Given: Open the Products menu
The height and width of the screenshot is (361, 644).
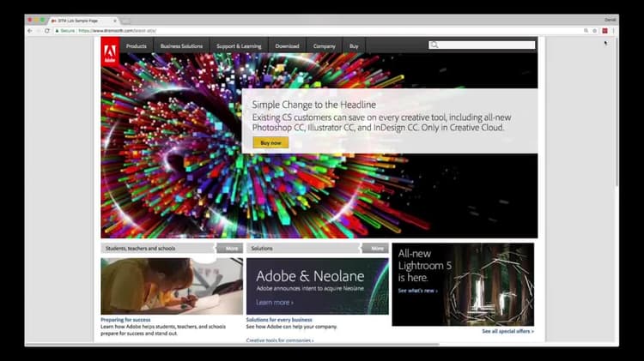Looking at the screenshot, I should (137, 46).
